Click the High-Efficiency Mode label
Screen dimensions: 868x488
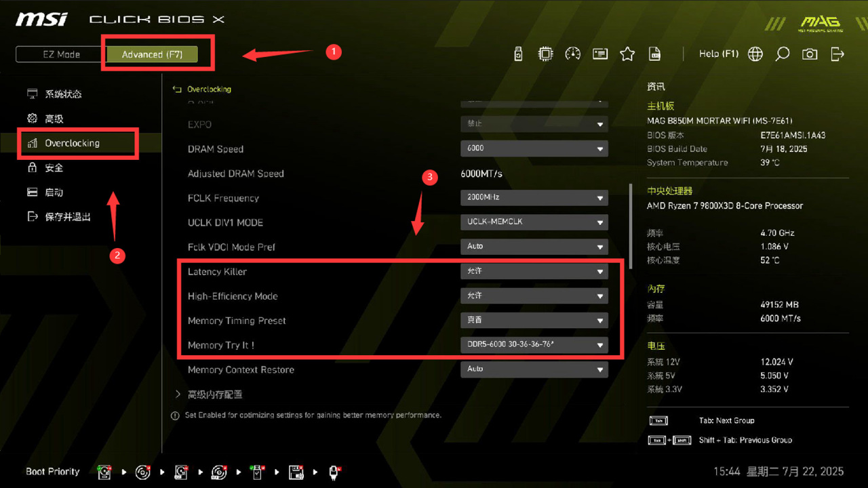pos(233,296)
